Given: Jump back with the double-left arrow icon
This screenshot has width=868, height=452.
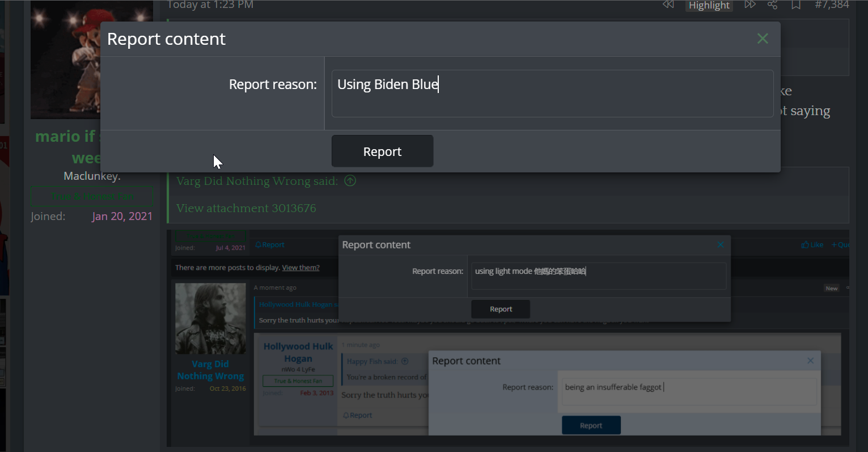Looking at the screenshot, I should [668, 5].
